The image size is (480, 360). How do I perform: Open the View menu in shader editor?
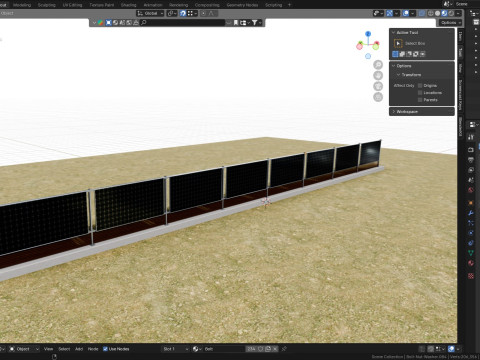tap(48, 349)
